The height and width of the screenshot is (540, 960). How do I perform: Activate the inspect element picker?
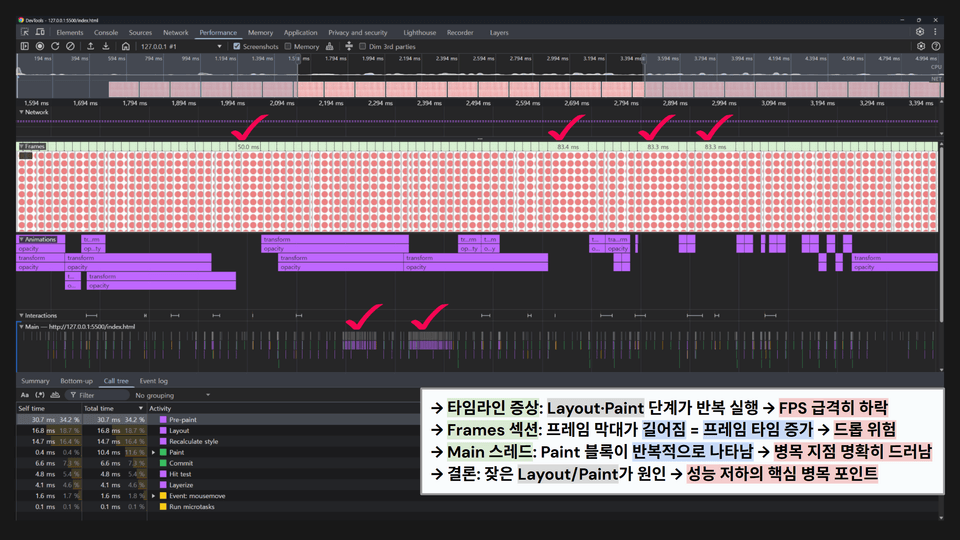pyautogui.click(x=24, y=32)
